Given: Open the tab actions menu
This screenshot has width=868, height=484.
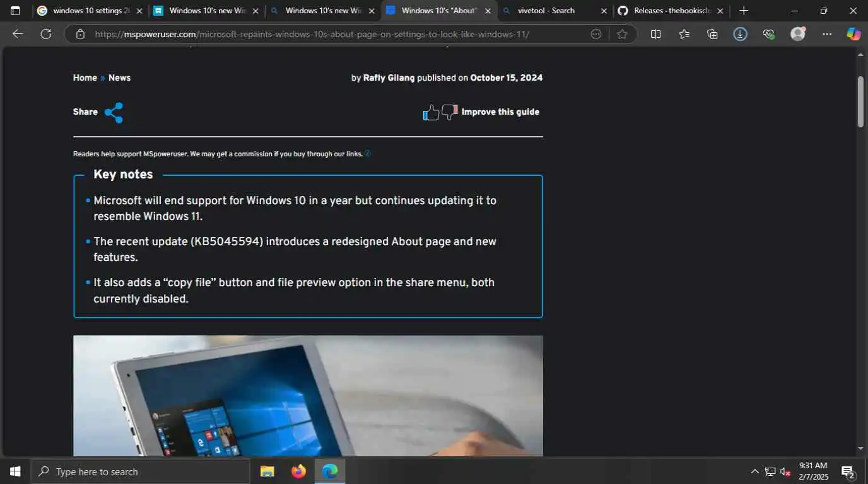Looking at the screenshot, I should [x=15, y=11].
